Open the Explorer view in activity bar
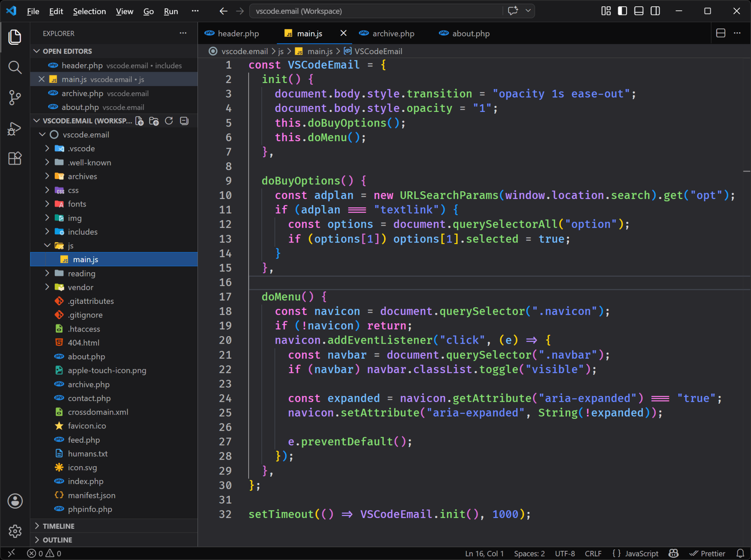The image size is (751, 560). pos(15,37)
